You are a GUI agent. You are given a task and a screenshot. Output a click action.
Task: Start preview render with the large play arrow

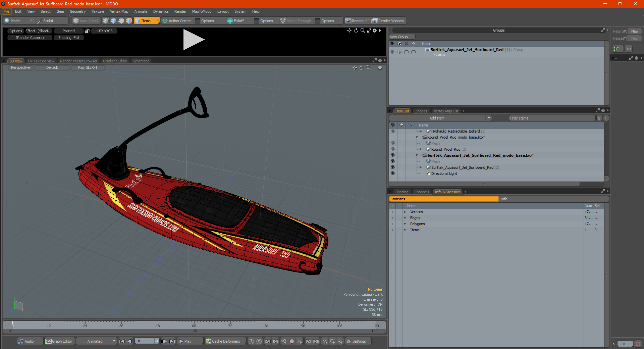point(194,40)
